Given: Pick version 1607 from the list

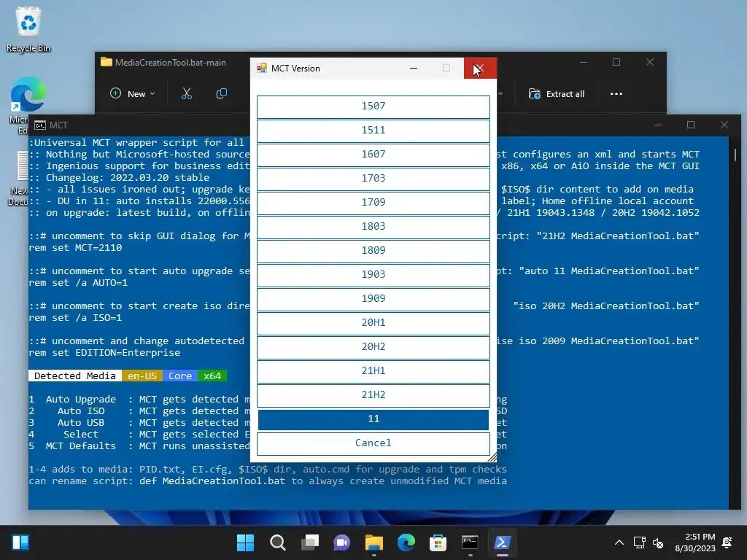Looking at the screenshot, I should pyautogui.click(x=373, y=155).
